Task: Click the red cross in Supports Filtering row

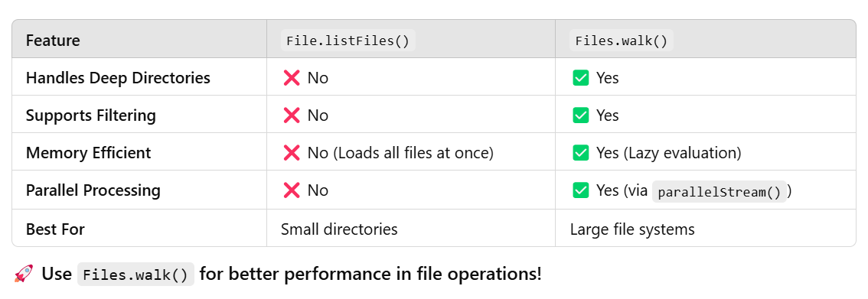Action: point(291,115)
